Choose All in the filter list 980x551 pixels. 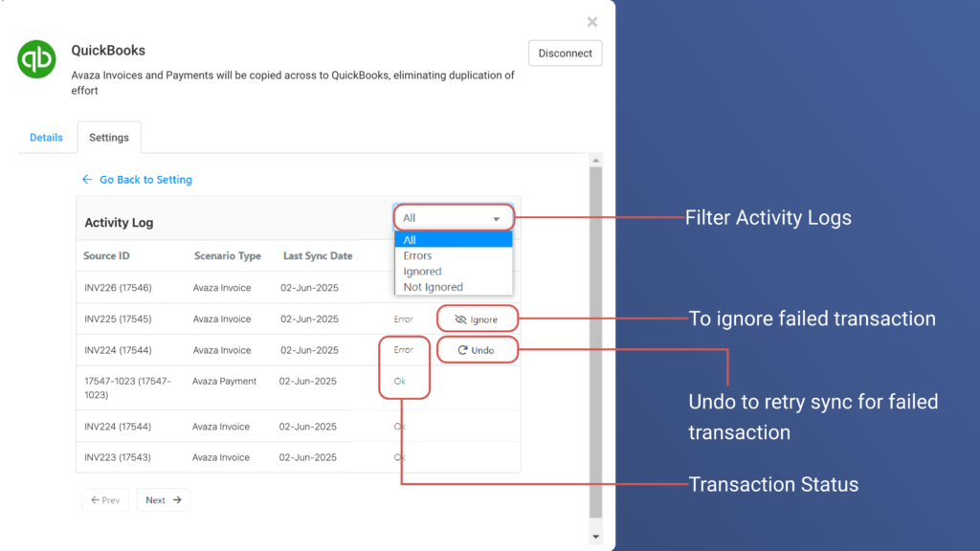pyautogui.click(x=454, y=240)
